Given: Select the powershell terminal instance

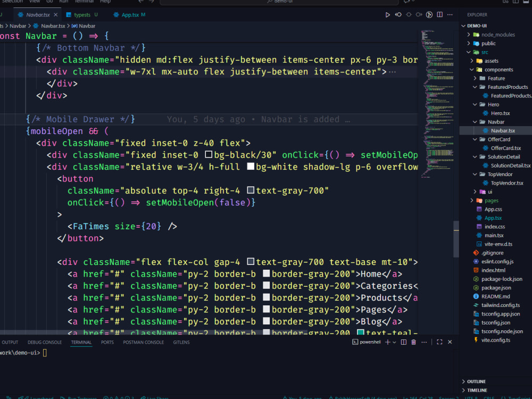Looking at the screenshot, I should pos(367,342).
